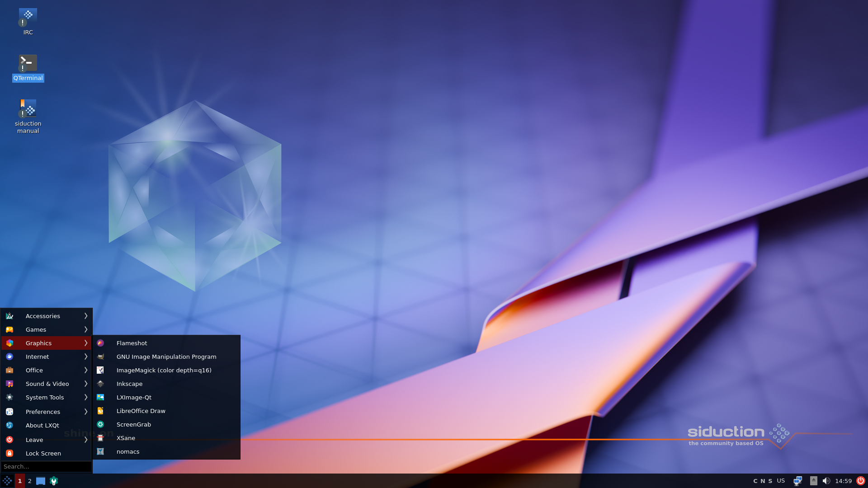Click the blue show-desktop panel icon
868x488 pixels.
coord(41,481)
